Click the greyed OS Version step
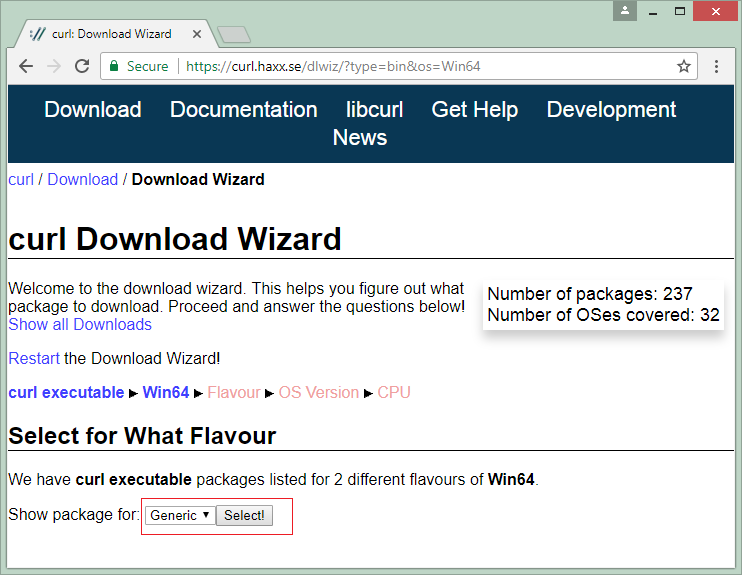This screenshot has width=742, height=575. [x=319, y=393]
